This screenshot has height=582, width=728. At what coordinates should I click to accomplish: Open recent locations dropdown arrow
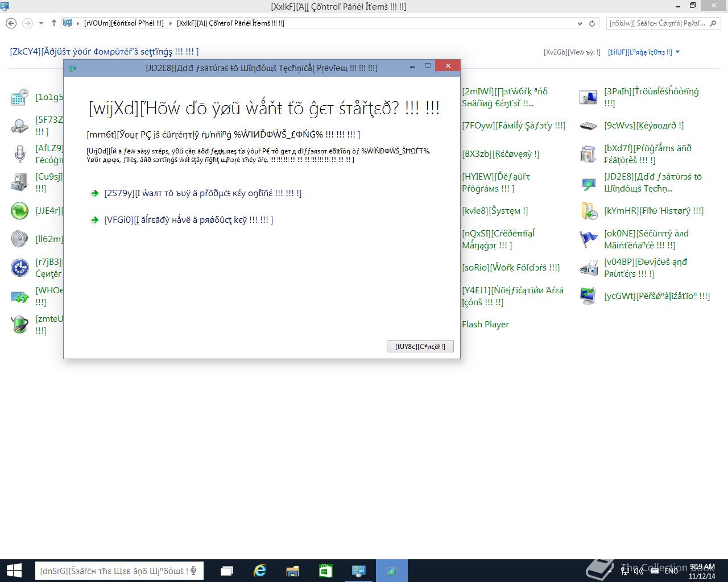[41, 23]
